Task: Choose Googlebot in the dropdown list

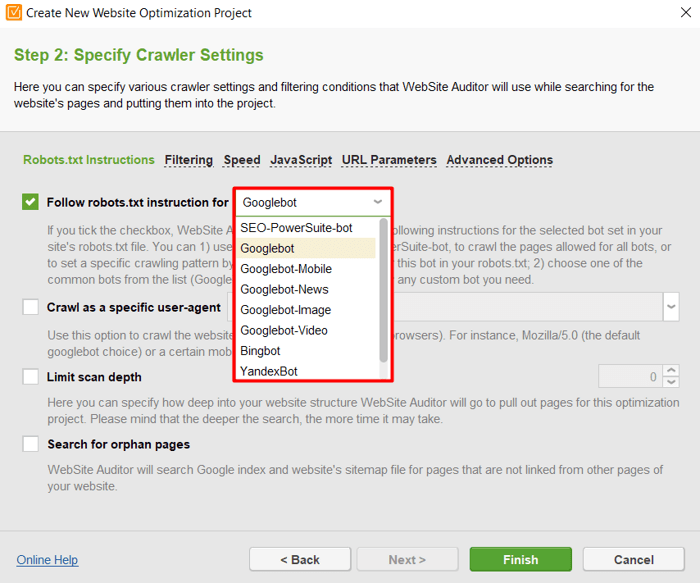Action: pos(308,248)
